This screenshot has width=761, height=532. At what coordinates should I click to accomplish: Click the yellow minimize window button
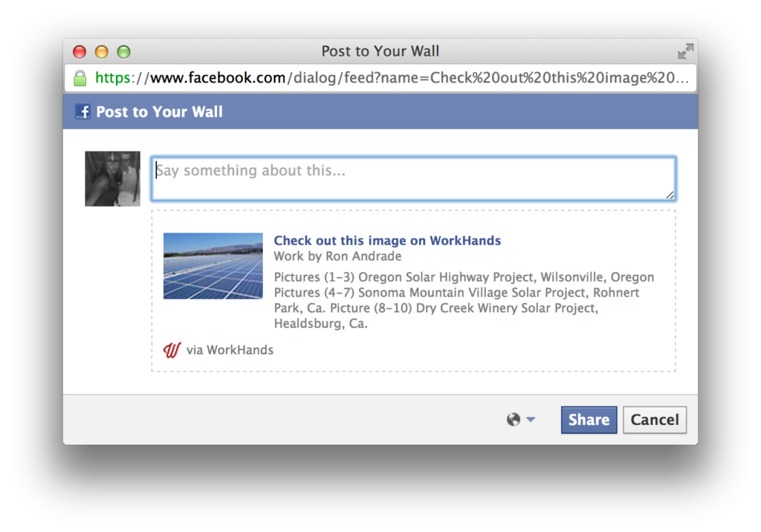102,52
